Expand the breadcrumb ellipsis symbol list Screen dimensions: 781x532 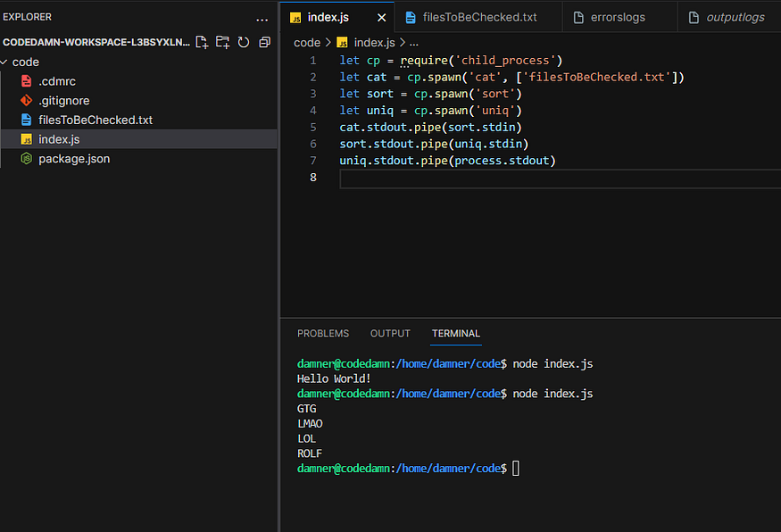tap(413, 42)
